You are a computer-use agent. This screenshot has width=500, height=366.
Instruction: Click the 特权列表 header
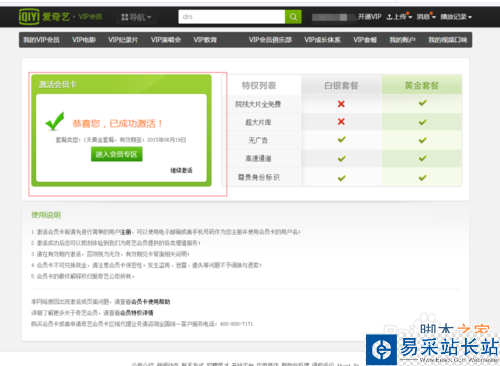pos(259,86)
